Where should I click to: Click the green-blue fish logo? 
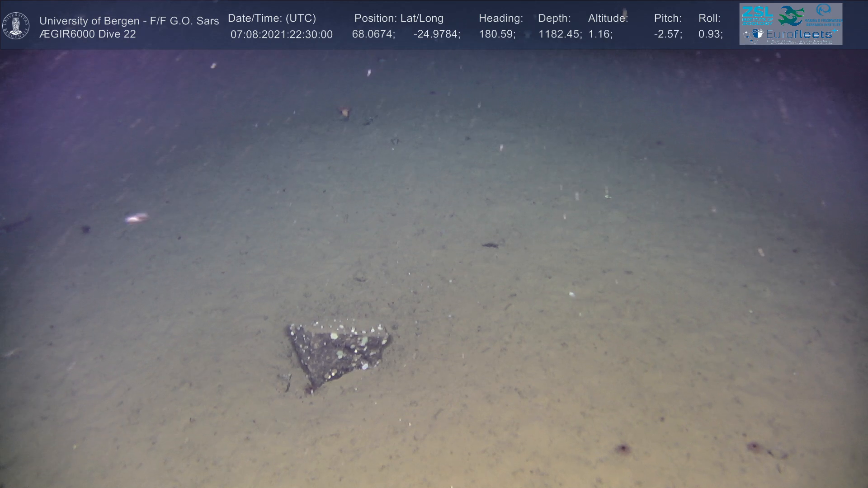[791, 16]
